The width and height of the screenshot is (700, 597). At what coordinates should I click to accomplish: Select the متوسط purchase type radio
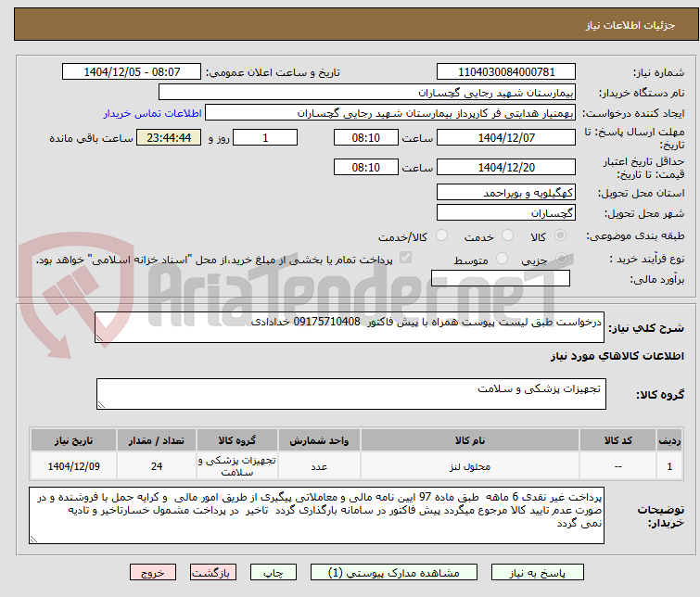(x=502, y=258)
